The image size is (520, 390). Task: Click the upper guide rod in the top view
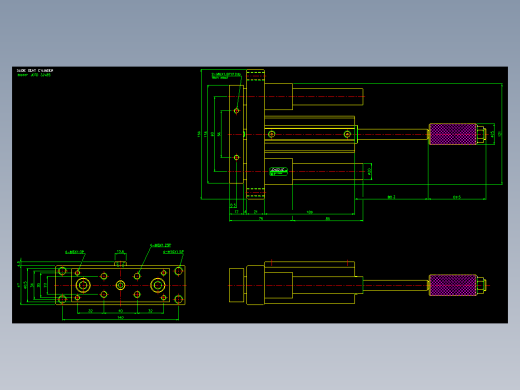(x=328, y=97)
